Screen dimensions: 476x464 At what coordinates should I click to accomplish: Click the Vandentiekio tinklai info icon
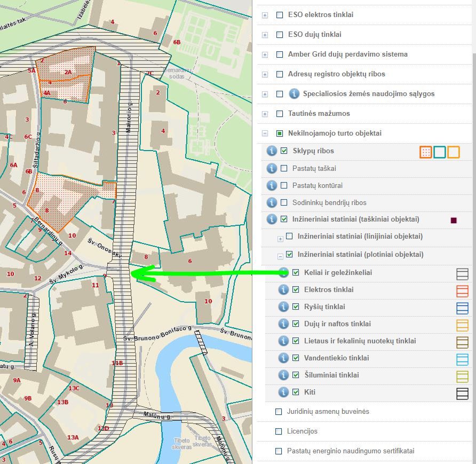click(x=283, y=358)
